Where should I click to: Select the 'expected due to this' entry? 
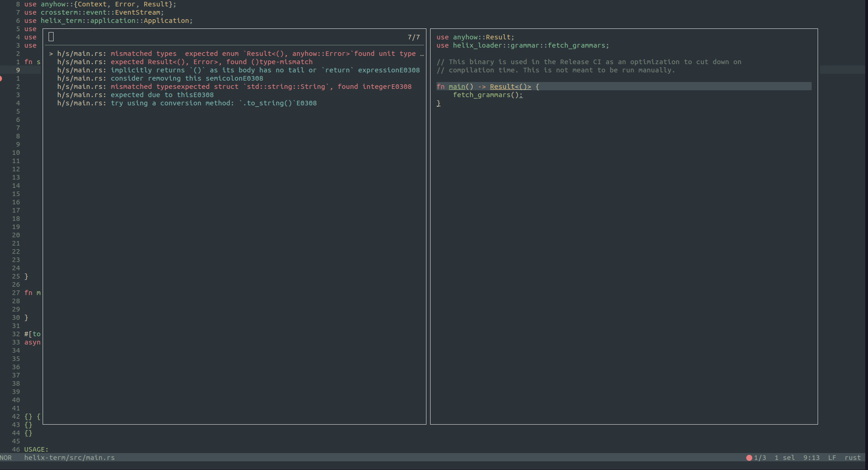point(135,95)
